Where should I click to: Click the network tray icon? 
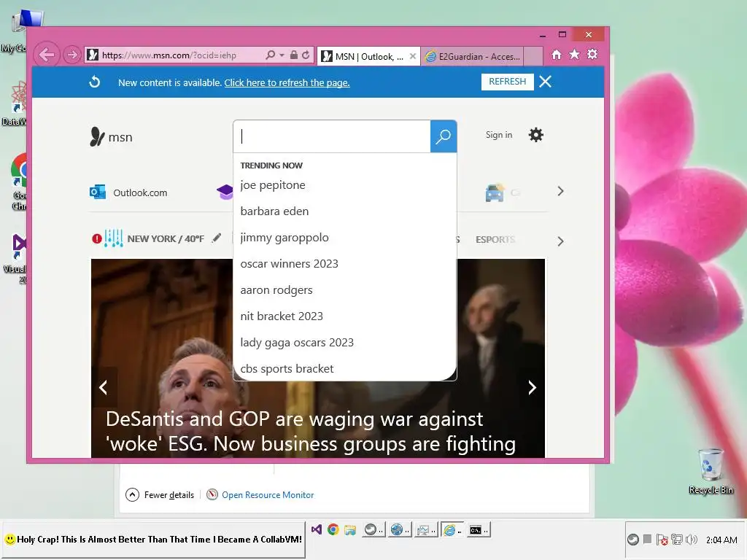click(676, 540)
